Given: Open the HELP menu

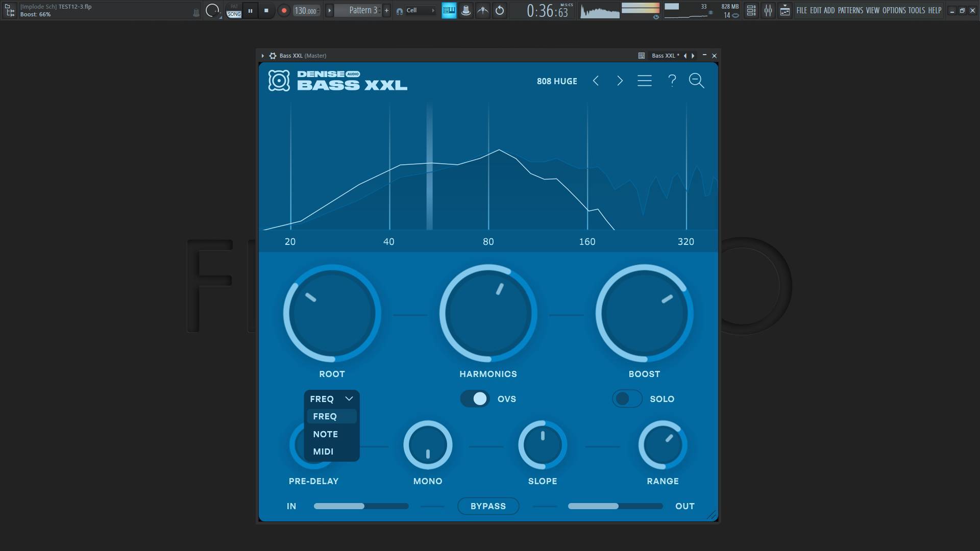Looking at the screenshot, I should pos(935,10).
